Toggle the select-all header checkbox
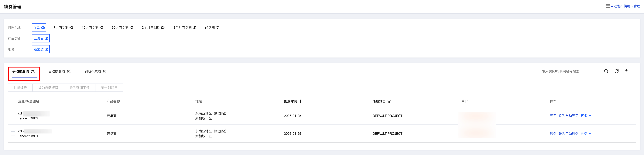 (x=13, y=101)
